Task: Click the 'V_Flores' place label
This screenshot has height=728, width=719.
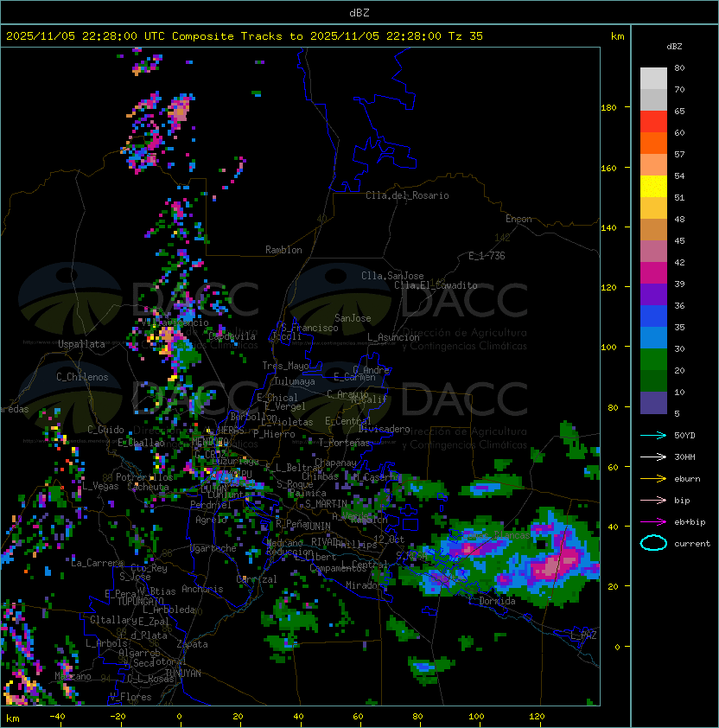Action: click(x=130, y=697)
